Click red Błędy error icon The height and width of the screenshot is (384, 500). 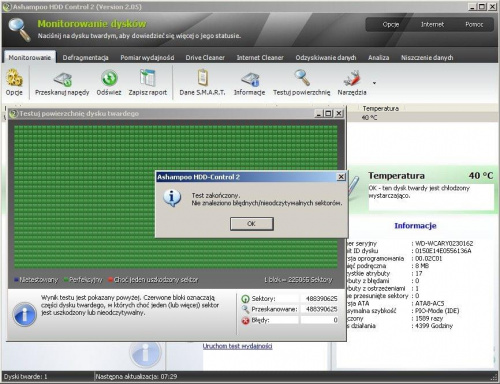245,320
